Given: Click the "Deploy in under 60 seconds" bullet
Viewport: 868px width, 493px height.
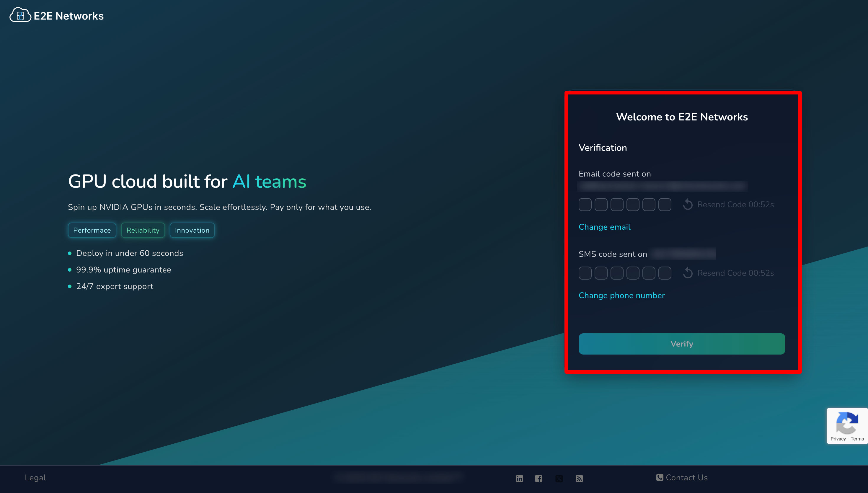Looking at the screenshot, I should click(130, 253).
